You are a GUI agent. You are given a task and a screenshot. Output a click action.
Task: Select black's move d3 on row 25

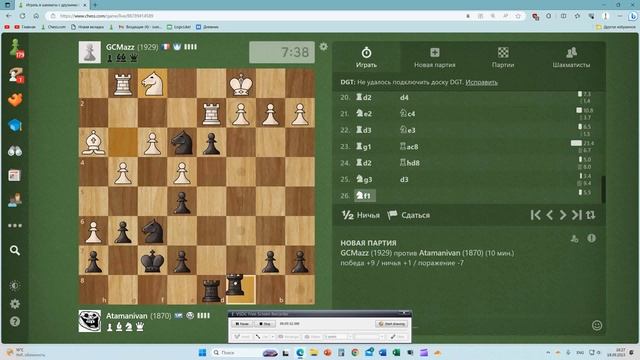[x=404, y=180]
